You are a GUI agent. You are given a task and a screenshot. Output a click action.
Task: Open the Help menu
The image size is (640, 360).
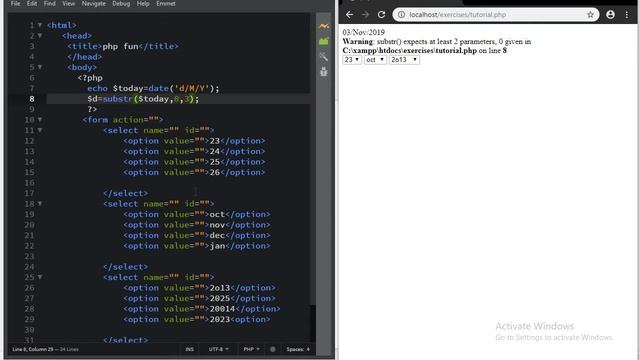tap(143, 4)
